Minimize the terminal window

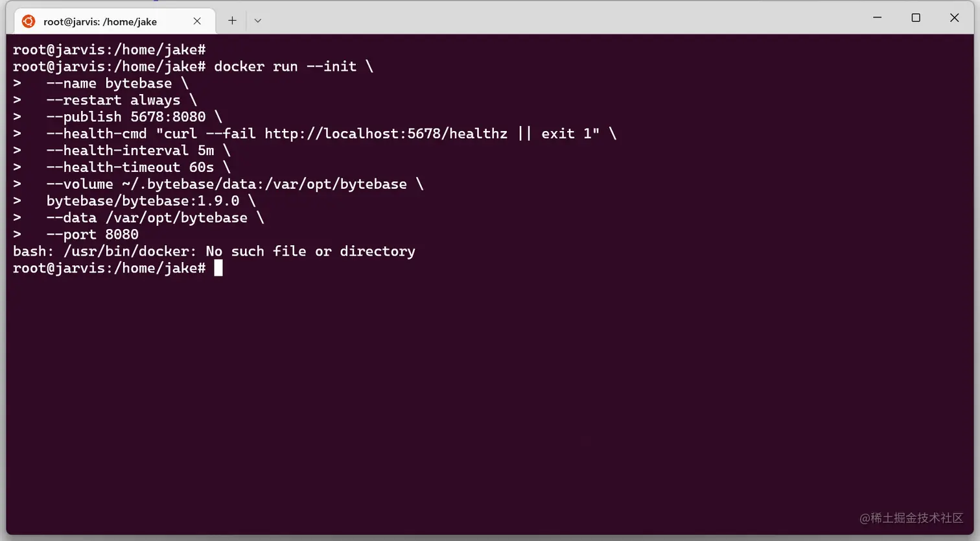pyautogui.click(x=877, y=18)
